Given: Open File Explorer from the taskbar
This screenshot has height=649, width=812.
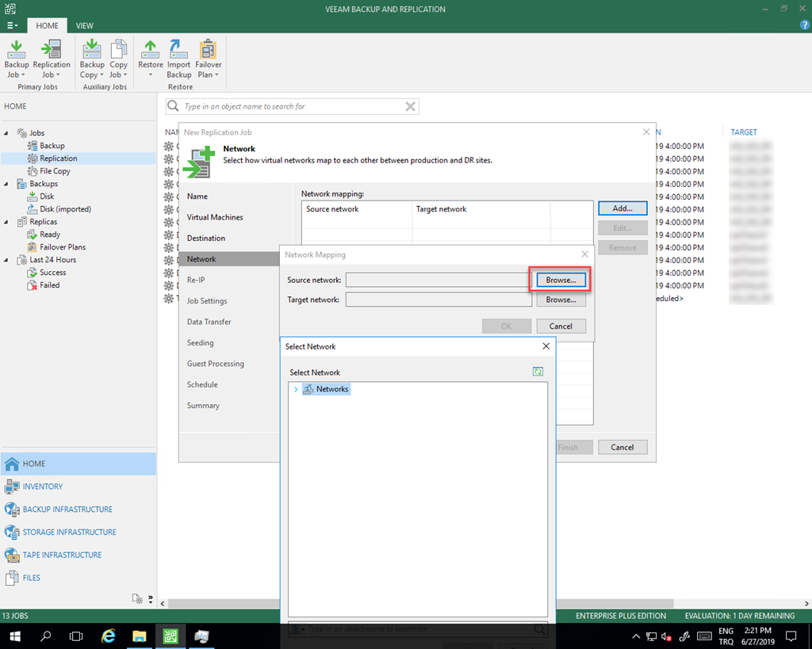Looking at the screenshot, I should [140, 636].
